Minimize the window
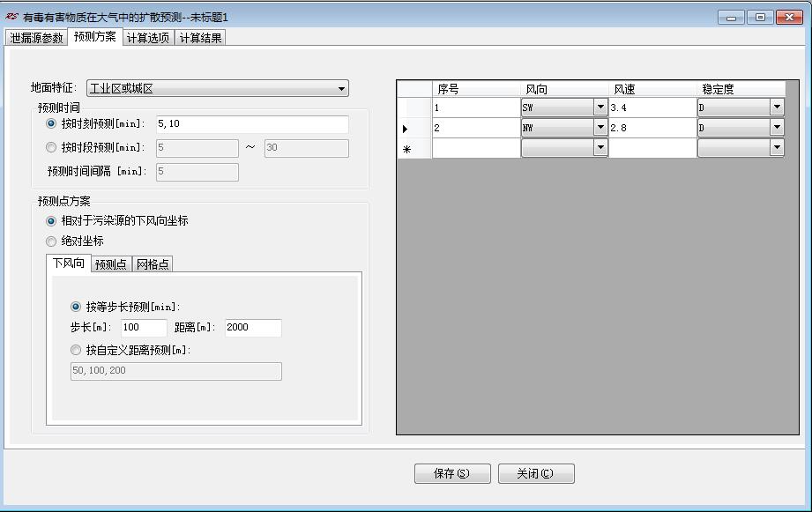Image resolution: width=812 pixels, height=512 pixels. point(731,18)
